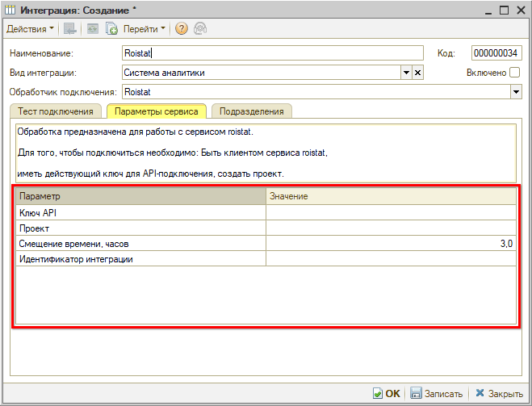Open the Подразделения tab
The image size is (532, 406).
[x=251, y=111]
